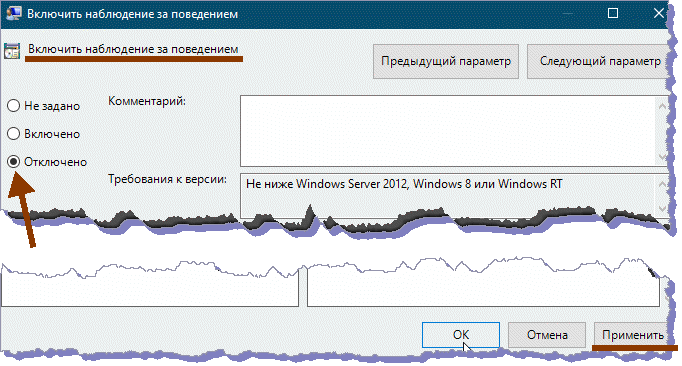Click the lower-left options pane

coord(150,287)
